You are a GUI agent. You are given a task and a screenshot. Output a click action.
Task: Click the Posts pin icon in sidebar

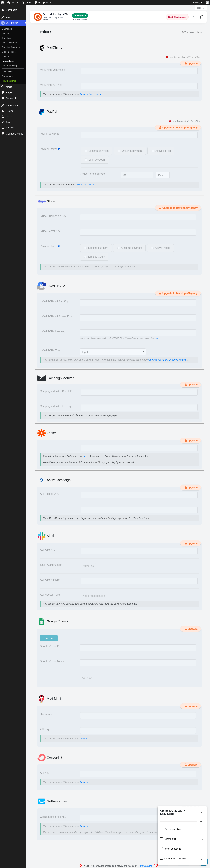pyautogui.click(x=3, y=18)
